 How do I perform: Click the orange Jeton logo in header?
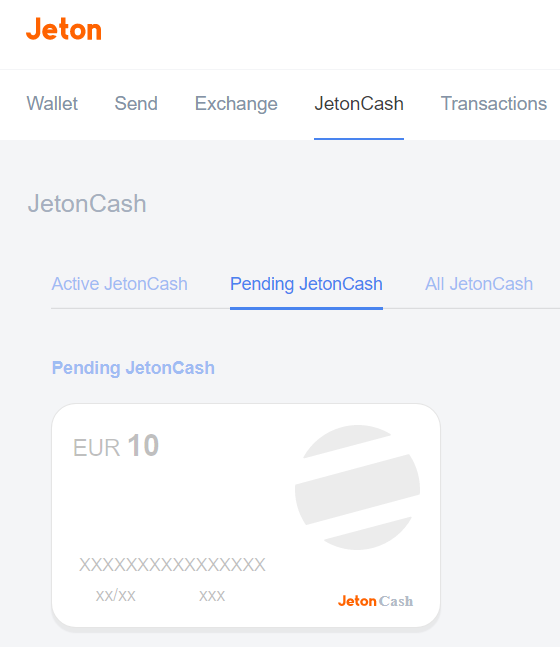tap(64, 29)
